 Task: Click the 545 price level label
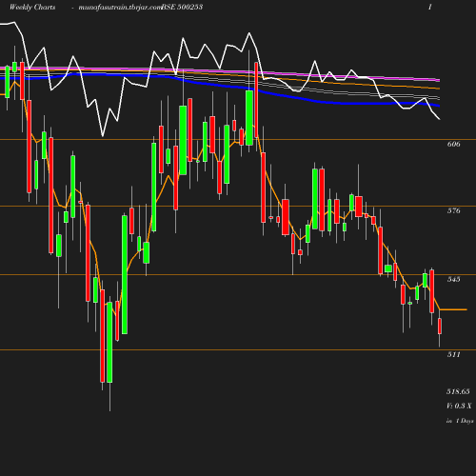coord(453,279)
